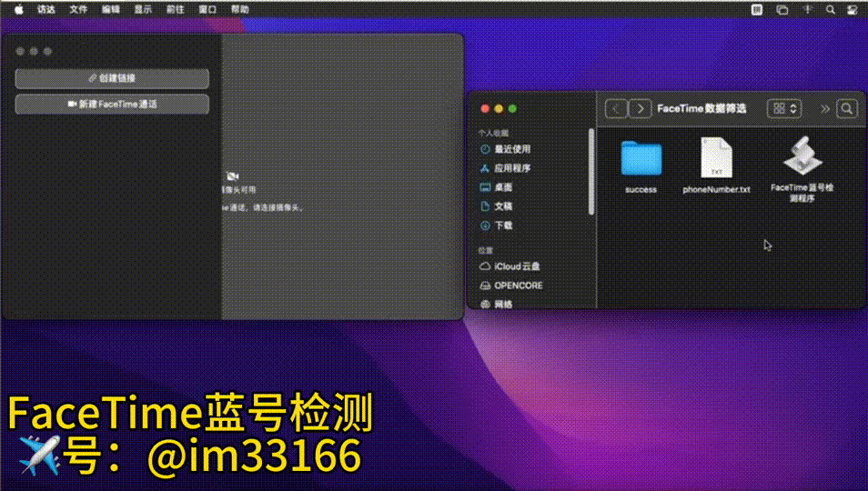
Task: Click the Finder window title FaceTime 数据筛选
Action: click(701, 109)
